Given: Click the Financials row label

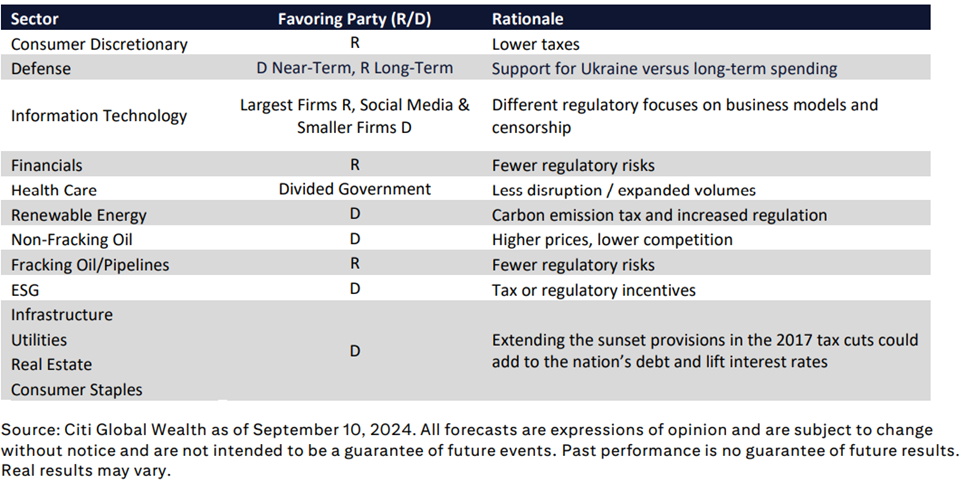Looking at the screenshot, I should click(x=47, y=165).
